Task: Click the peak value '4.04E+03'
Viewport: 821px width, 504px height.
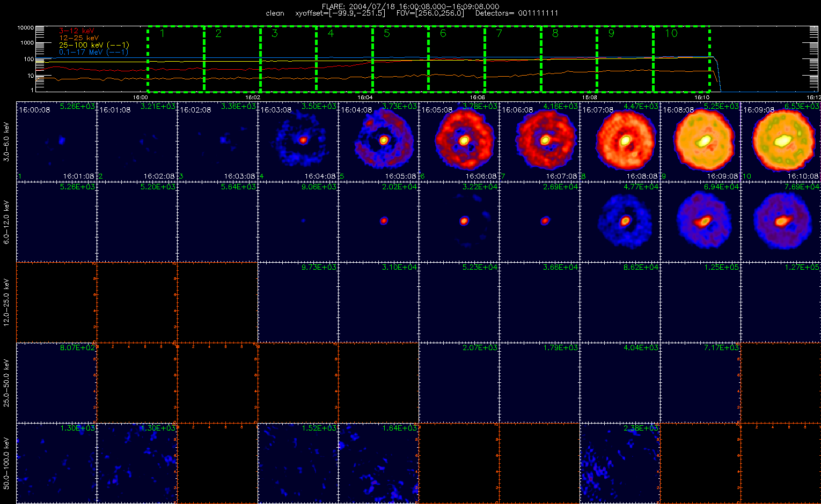Action: (x=641, y=348)
